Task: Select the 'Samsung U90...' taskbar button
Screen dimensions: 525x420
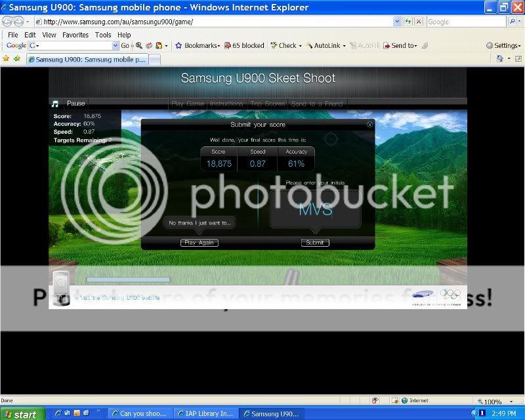Action: (272, 414)
